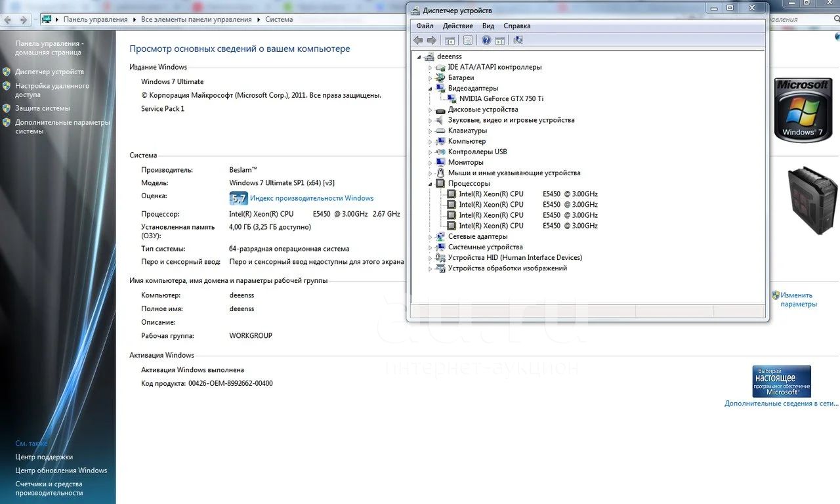Open Дополнительные сведения в сети link
The width and height of the screenshot is (840, 504).
click(x=782, y=404)
